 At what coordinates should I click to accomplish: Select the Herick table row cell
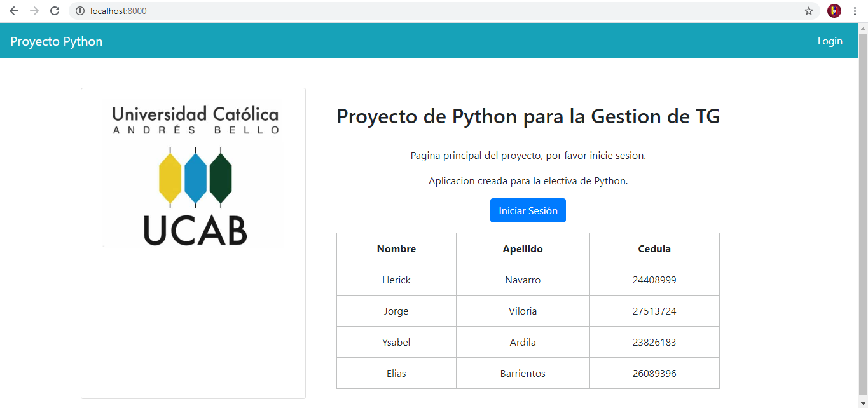396,280
